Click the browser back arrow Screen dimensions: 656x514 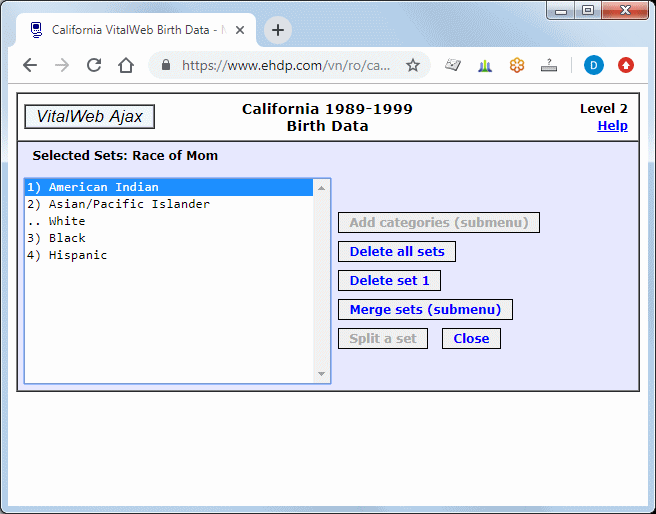coord(30,65)
